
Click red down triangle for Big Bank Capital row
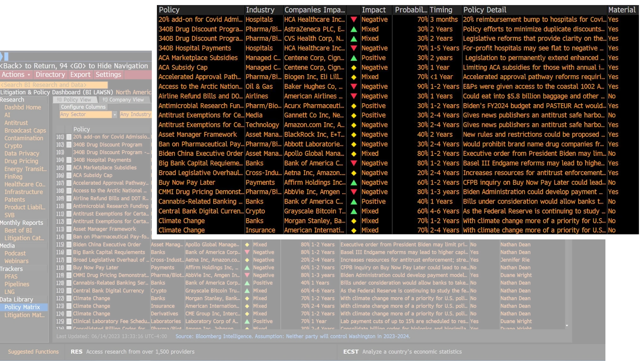point(247,252)
